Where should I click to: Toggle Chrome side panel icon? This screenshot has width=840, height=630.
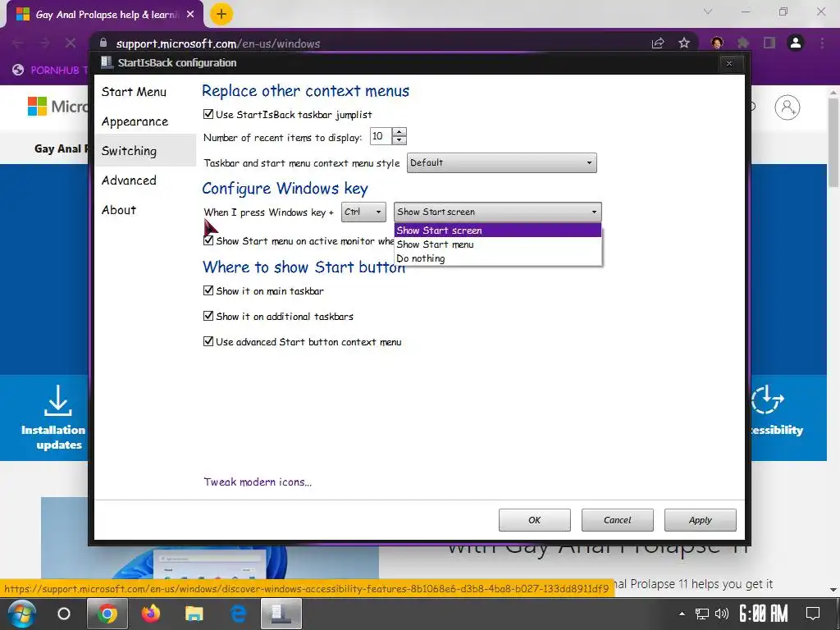click(769, 43)
